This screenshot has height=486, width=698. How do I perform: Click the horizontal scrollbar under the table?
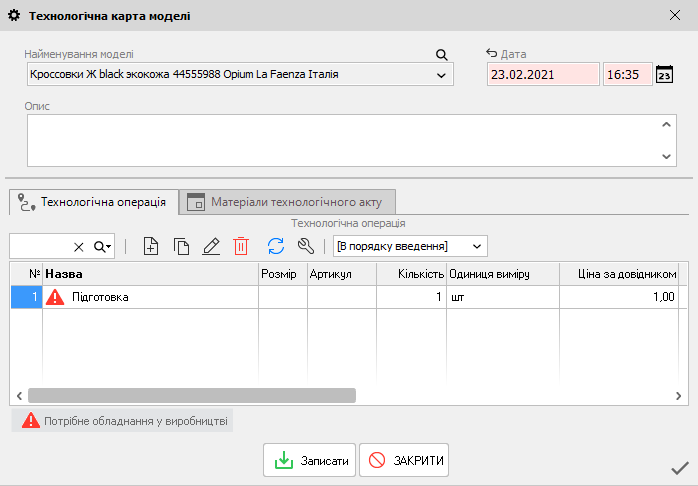coord(192,395)
